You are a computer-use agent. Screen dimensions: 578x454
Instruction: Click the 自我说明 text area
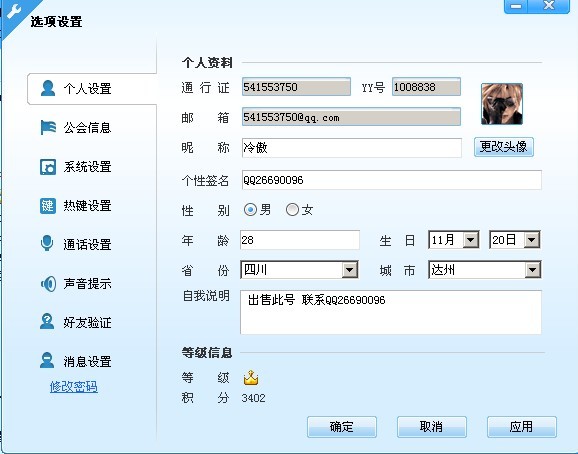[391, 312]
